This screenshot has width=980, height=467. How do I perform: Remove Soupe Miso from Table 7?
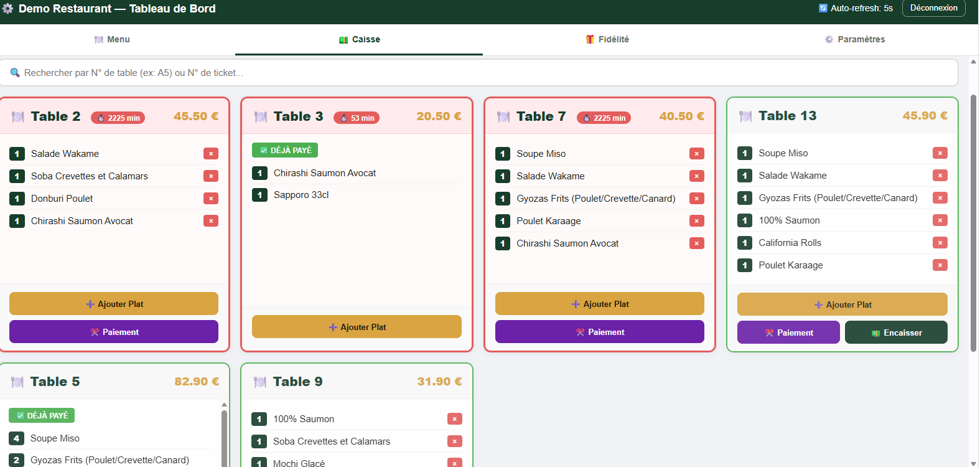697,154
